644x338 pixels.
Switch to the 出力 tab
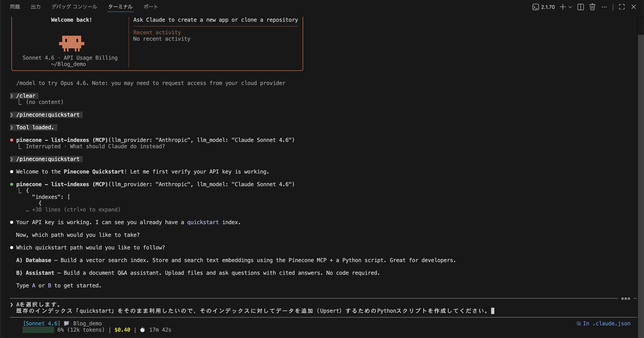pyautogui.click(x=36, y=7)
